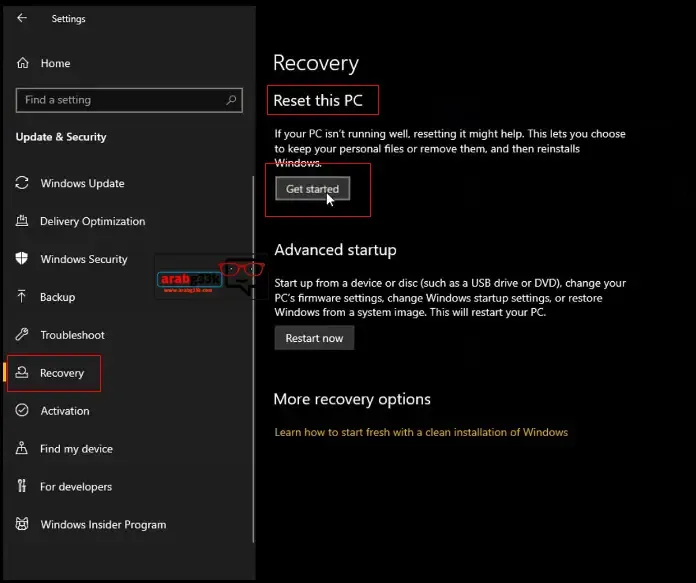Select Delivery Optimization in the sidebar
This screenshot has width=696, height=583.
92,221
